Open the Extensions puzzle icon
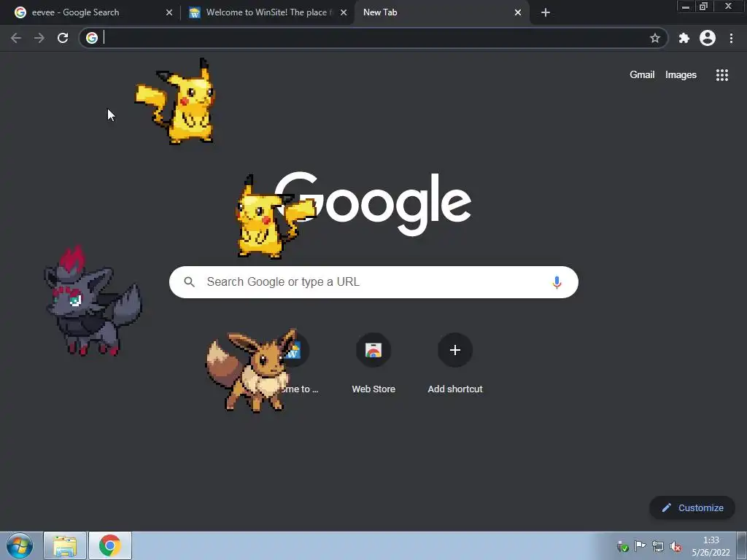The image size is (747, 560). [x=684, y=38]
